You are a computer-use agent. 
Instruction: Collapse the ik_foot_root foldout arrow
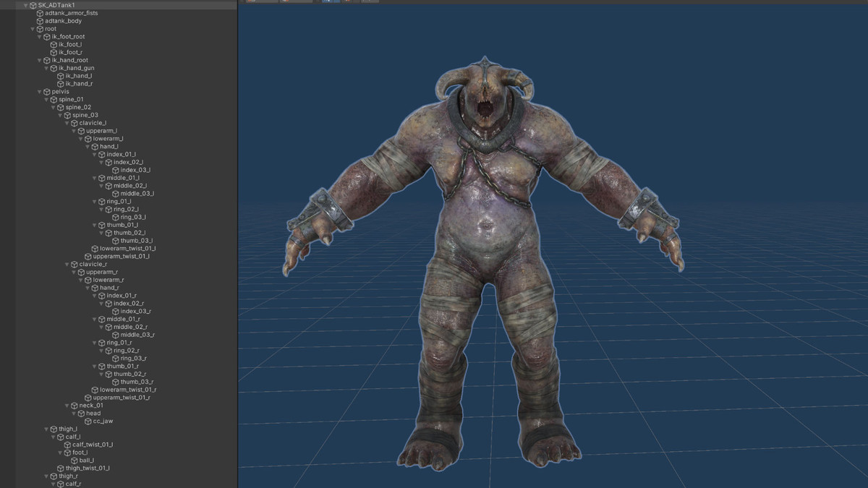click(x=39, y=37)
